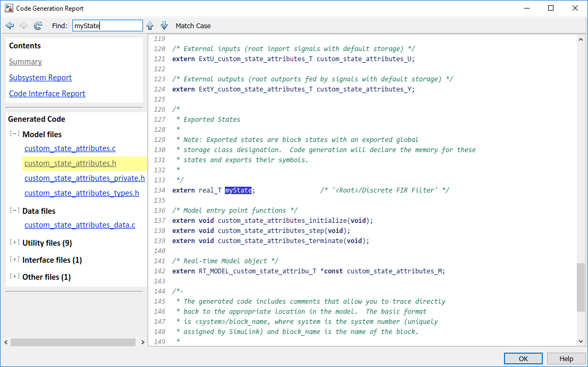Expand the Interface files (1) group
Image resolution: width=588 pixels, height=367 pixels.
[x=14, y=260]
